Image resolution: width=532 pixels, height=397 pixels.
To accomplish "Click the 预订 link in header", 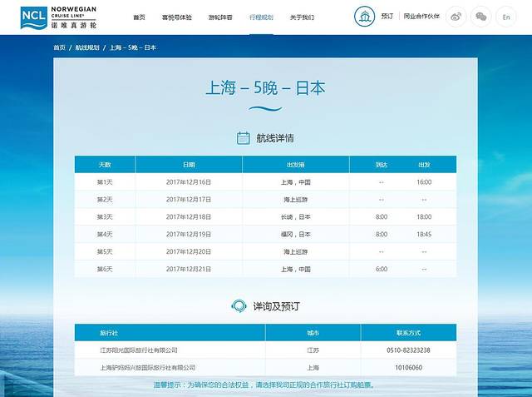I will click(387, 17).
